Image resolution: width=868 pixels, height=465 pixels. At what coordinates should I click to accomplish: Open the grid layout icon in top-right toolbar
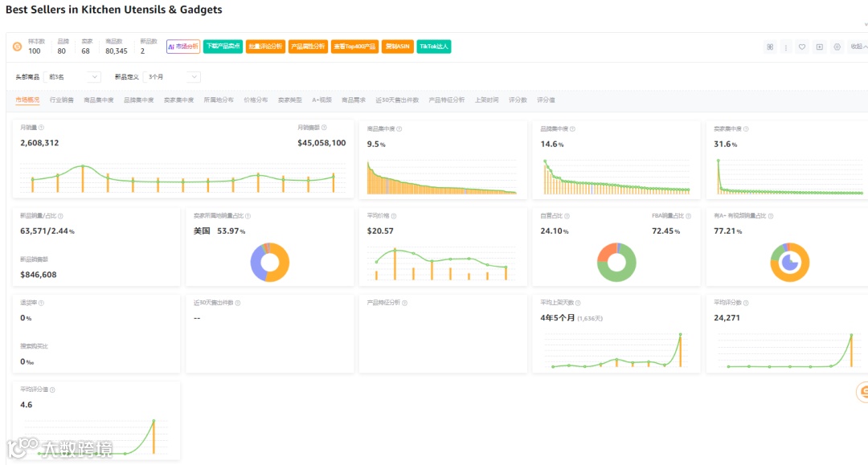coord(770,47)
